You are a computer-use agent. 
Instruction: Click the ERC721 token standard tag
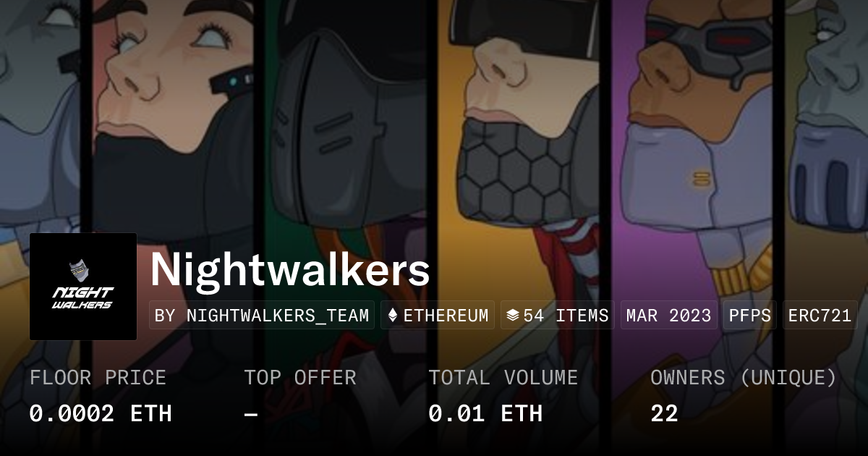coord(820,316)
